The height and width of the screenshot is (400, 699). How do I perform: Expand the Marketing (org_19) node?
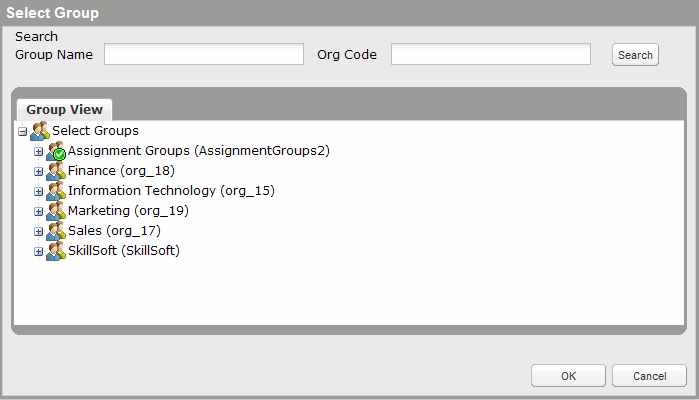pyautogui.click(x=38, y=212)
